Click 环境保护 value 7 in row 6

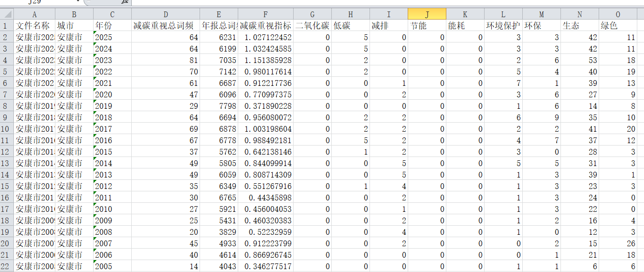point(504,83)
